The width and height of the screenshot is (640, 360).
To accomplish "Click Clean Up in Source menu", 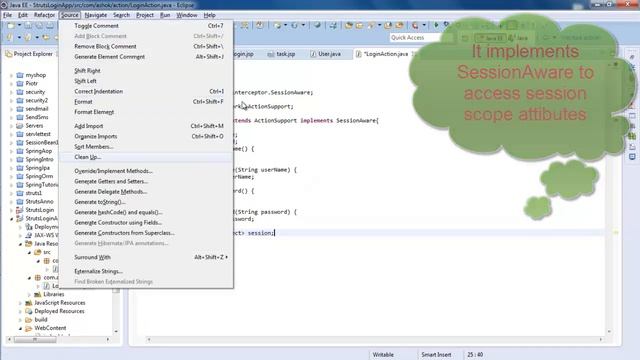I will click(146, 157).
